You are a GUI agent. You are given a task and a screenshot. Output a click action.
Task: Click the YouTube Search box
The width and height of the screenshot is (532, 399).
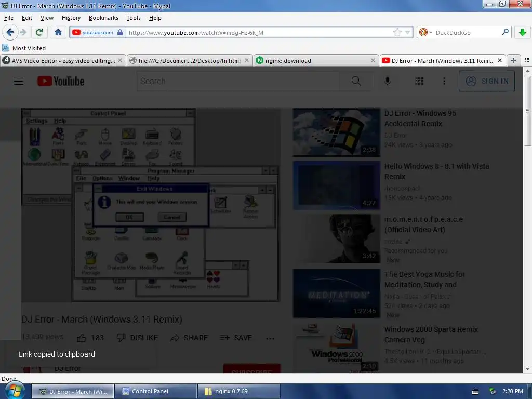[x=238, y=81]
